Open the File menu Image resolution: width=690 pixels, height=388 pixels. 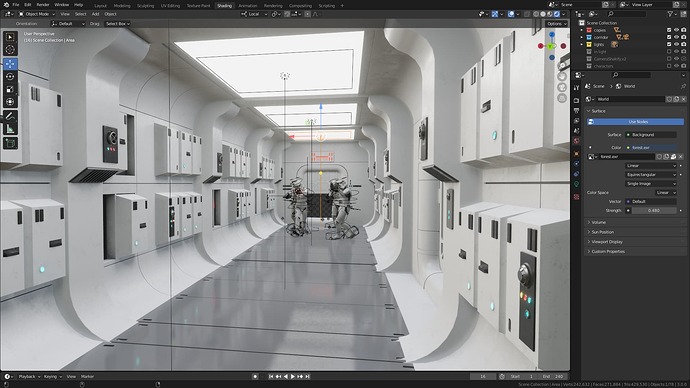pyautogui.click(x=16, y=4)
